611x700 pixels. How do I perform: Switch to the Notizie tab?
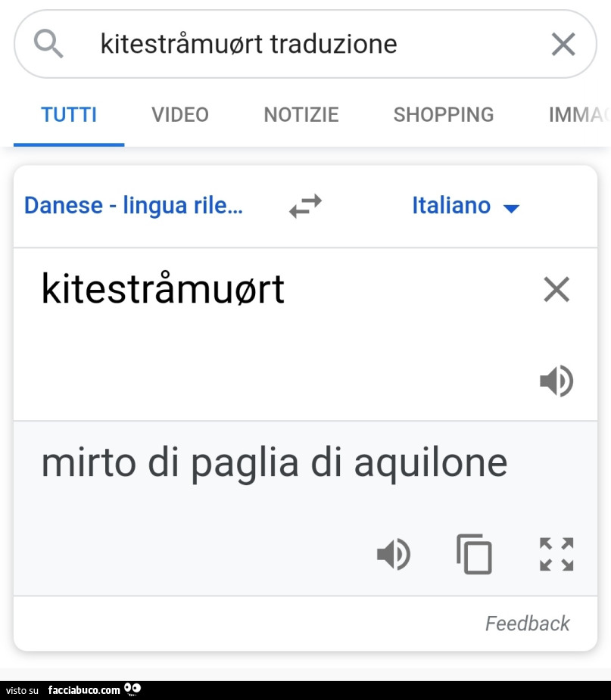[301, 115]
